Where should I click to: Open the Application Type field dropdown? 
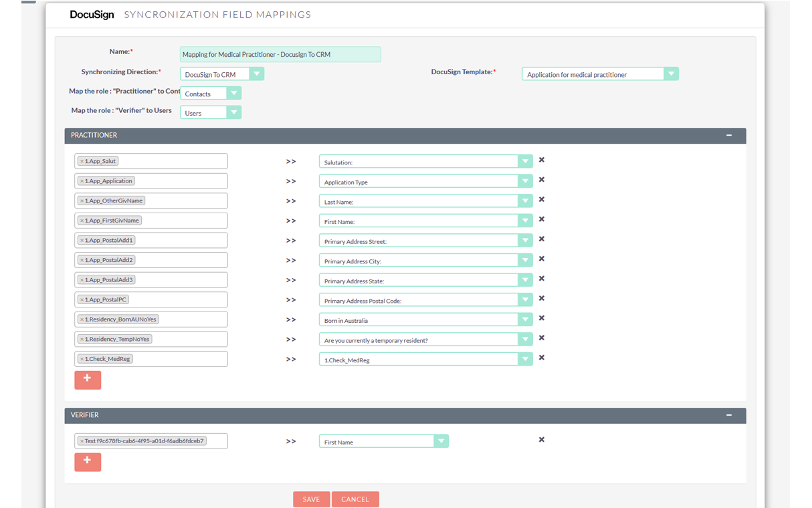(x=426, y=181)
